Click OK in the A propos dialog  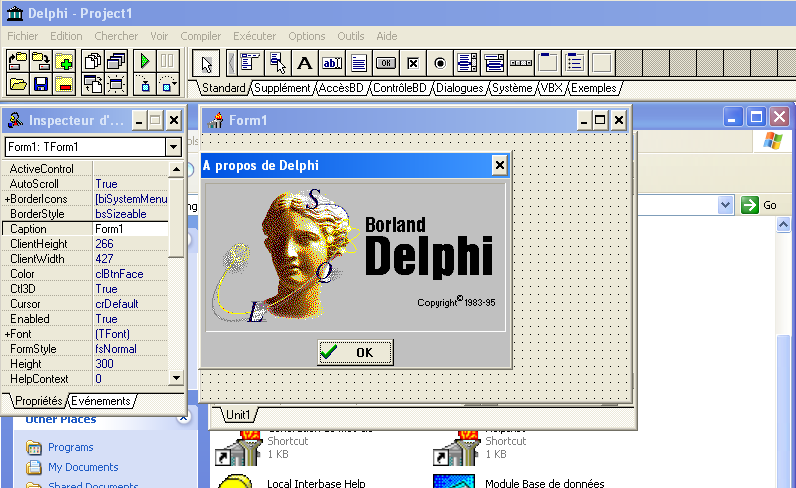point(355,352)
